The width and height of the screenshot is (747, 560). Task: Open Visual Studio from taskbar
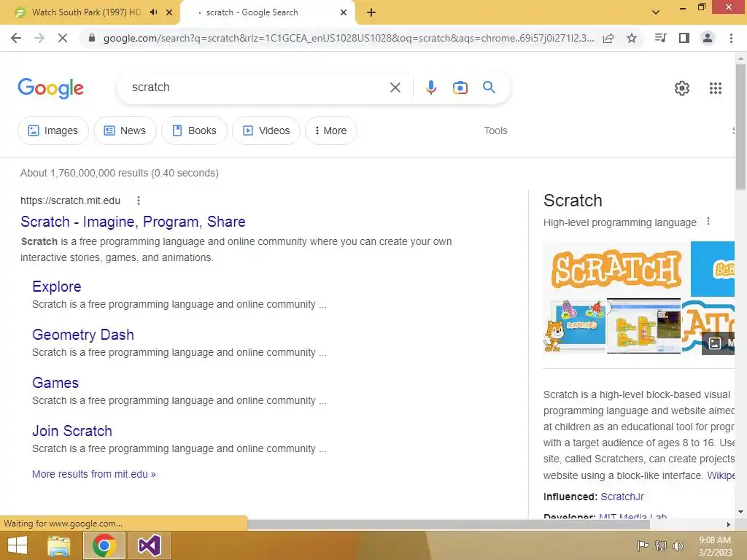(x=149, y=545)
